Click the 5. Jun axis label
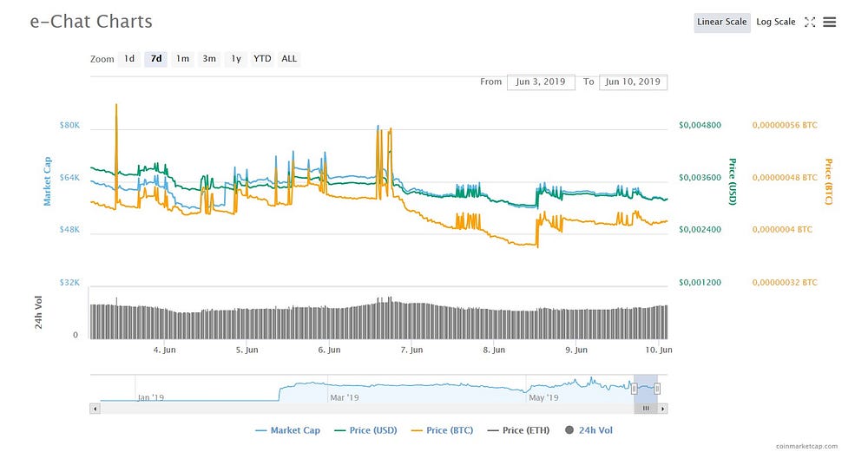868x465 pixels. coord(247,350)
